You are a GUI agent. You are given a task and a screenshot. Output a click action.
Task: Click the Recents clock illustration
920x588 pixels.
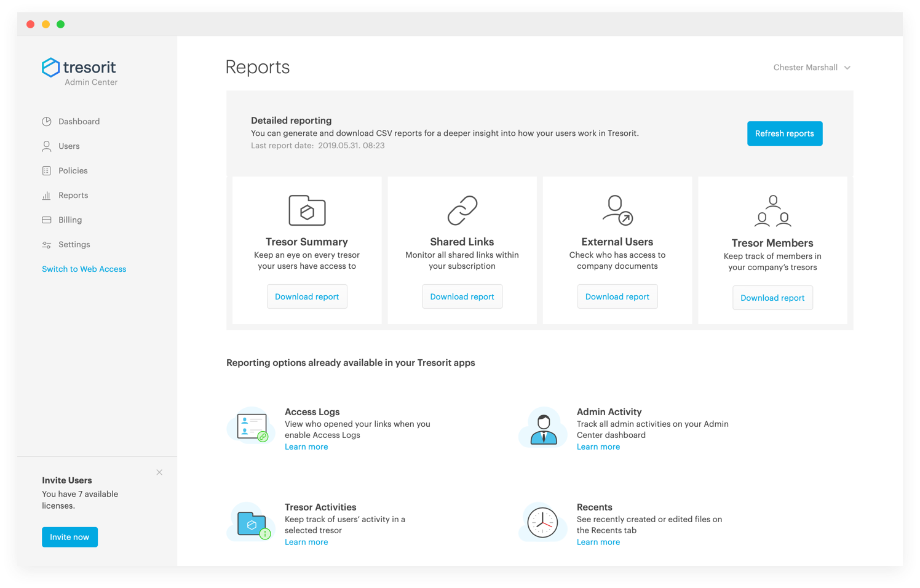point(542,522)
